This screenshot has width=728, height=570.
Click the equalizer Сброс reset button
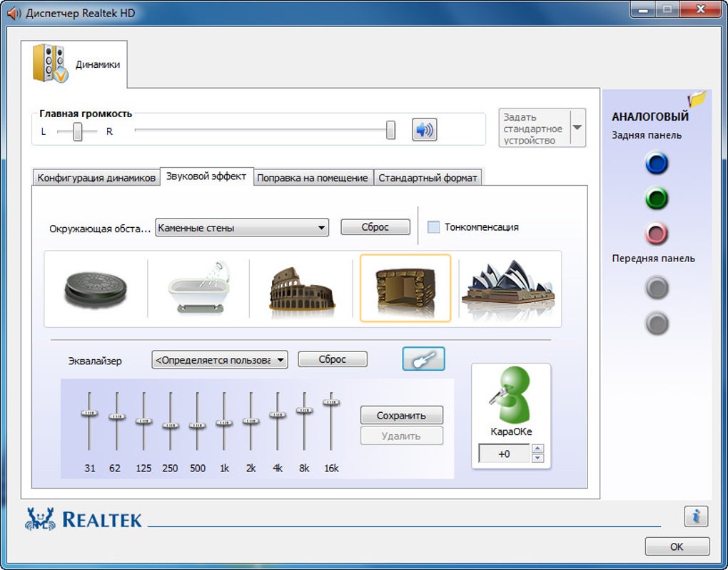(333, 359)
